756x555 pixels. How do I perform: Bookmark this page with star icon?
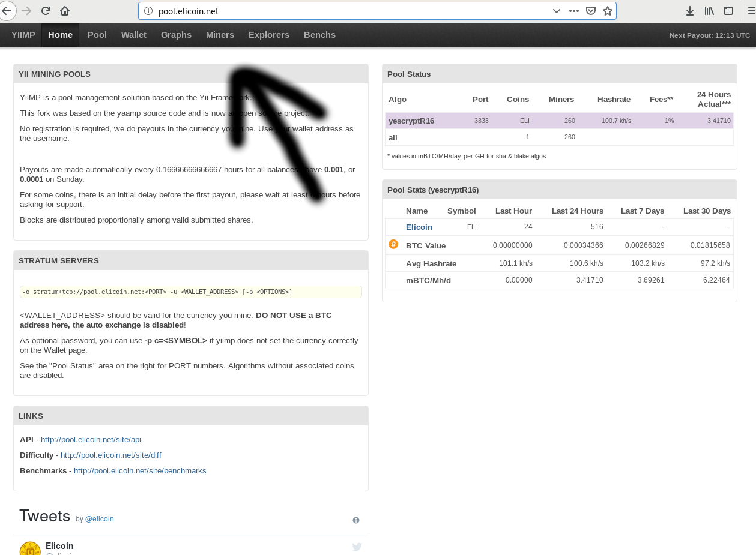tap(607, 11)
